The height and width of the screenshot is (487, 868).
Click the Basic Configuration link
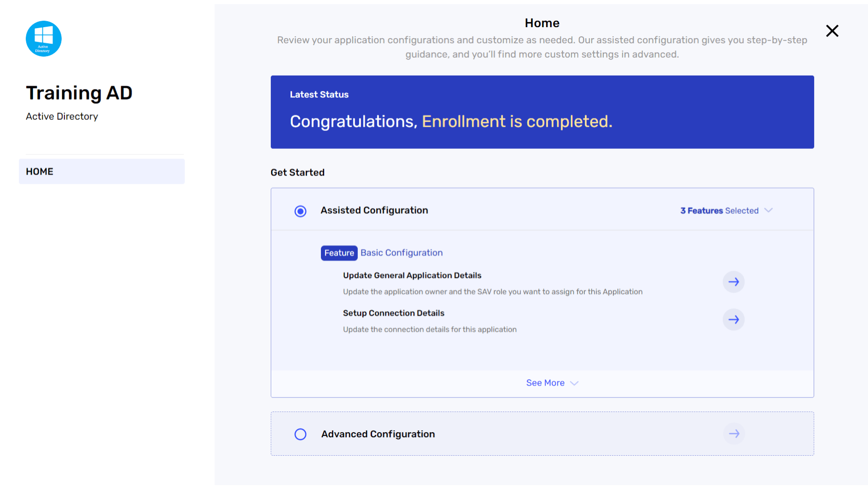402,252
